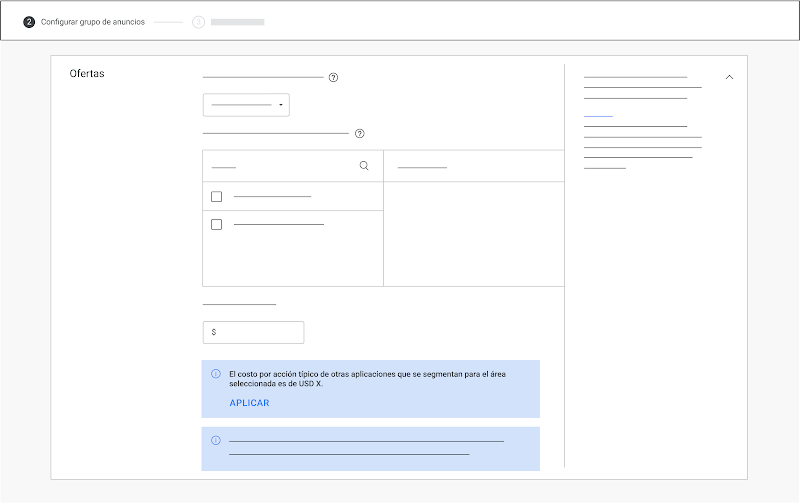
Task: Check the first checkbox in the list
Action: pos(216,196)
